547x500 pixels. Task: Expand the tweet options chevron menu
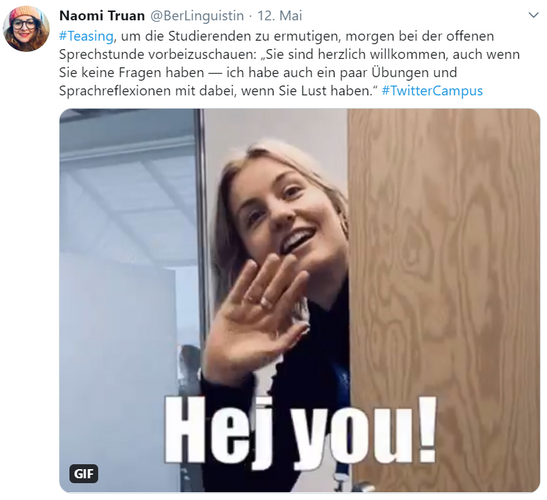(533, 15)
